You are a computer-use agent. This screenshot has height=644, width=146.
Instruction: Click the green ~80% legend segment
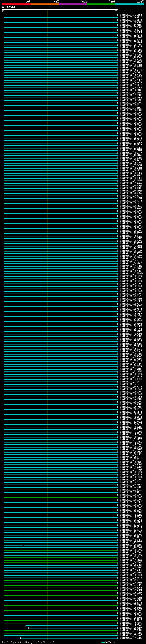pyautogui.click(x=101, y=4)
